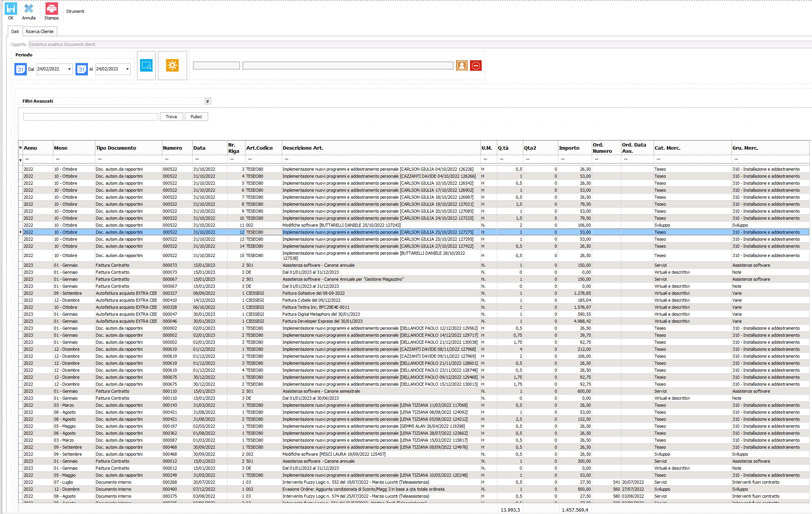Sort by Art.Codice column header
Viewport: 812px width, 514px height.
point(263,148)
